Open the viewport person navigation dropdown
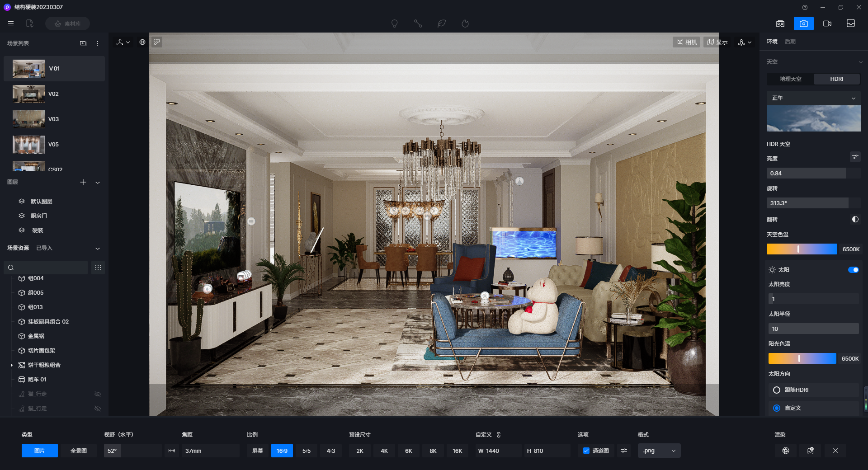The image size is (868, 470). [x=745, y=42]
